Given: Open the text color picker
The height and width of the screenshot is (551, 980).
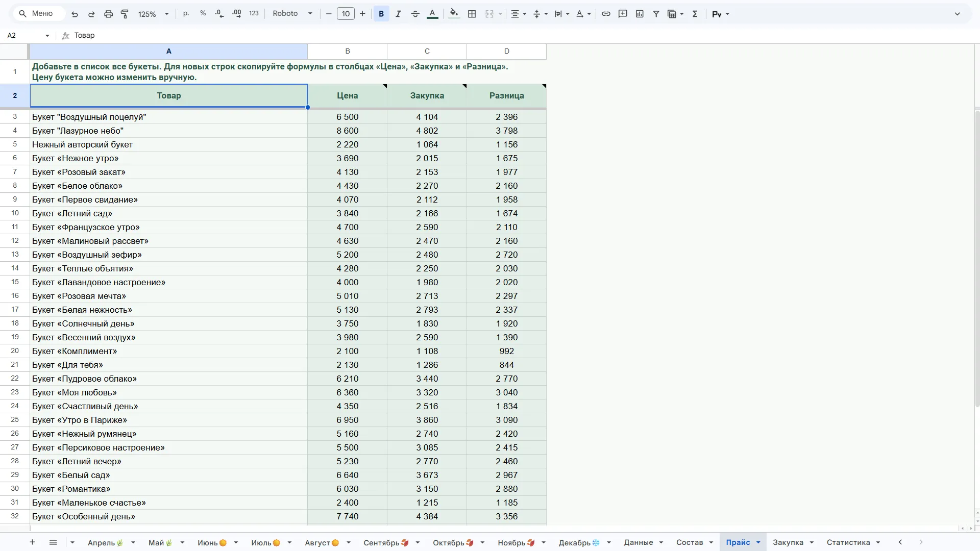Looking at the screenshot, I should tap(432, 14).
